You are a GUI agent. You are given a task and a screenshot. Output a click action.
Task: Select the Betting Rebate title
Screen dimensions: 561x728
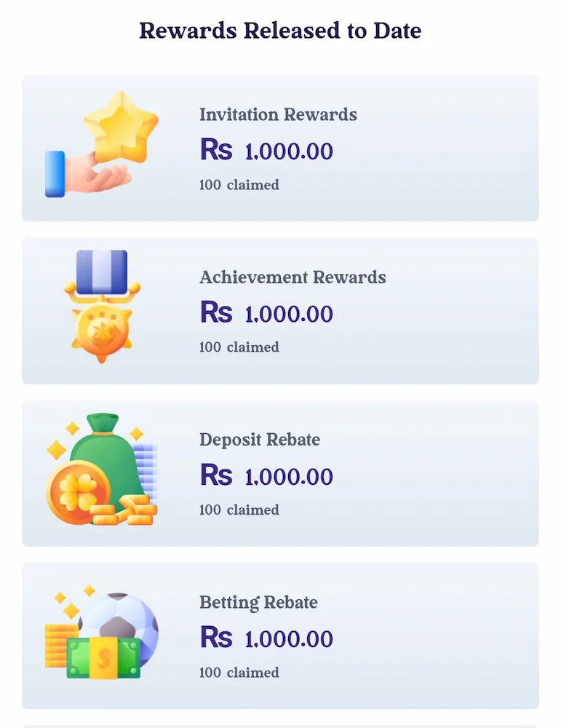coord(258,603)
